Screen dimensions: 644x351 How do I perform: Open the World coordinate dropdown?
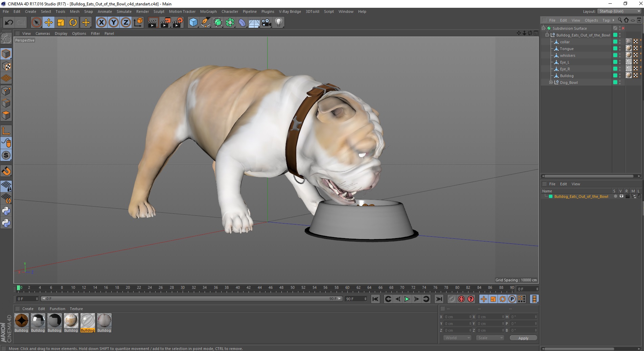(457, 338)
